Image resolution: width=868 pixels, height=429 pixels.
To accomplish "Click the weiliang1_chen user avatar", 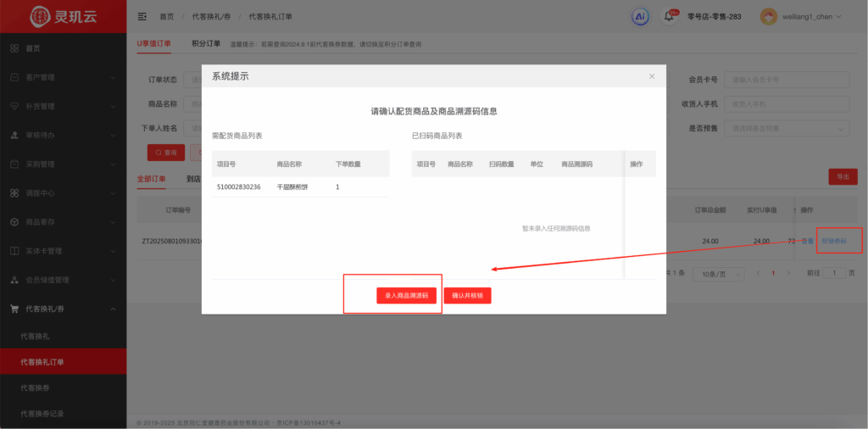I will (x=768, y=16).
